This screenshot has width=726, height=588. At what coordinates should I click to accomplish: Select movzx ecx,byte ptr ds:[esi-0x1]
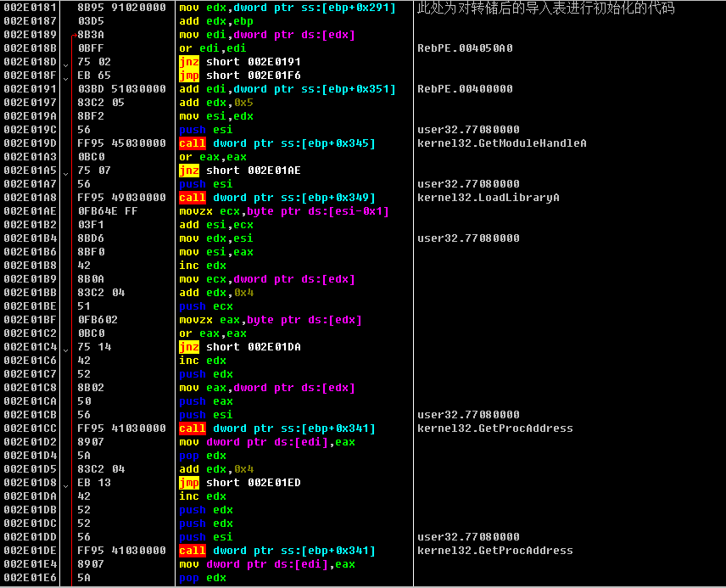(x=284, y=211)
